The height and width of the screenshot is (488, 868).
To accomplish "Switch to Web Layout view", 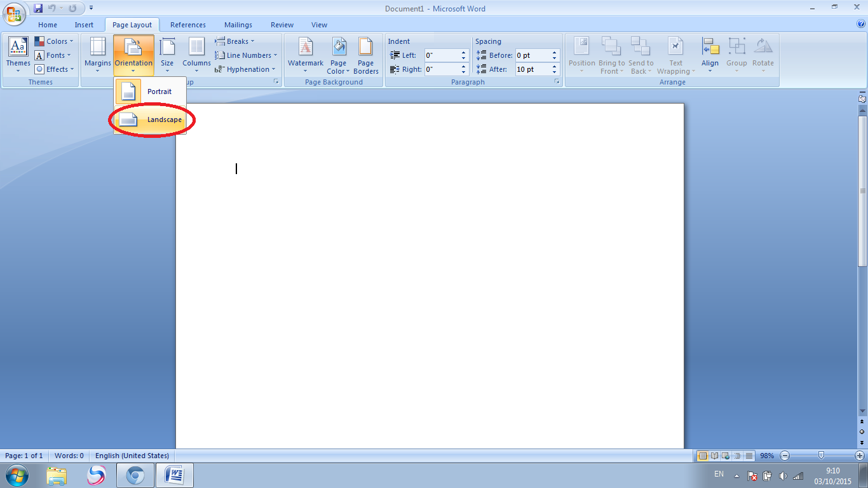I will pos(725,456).
